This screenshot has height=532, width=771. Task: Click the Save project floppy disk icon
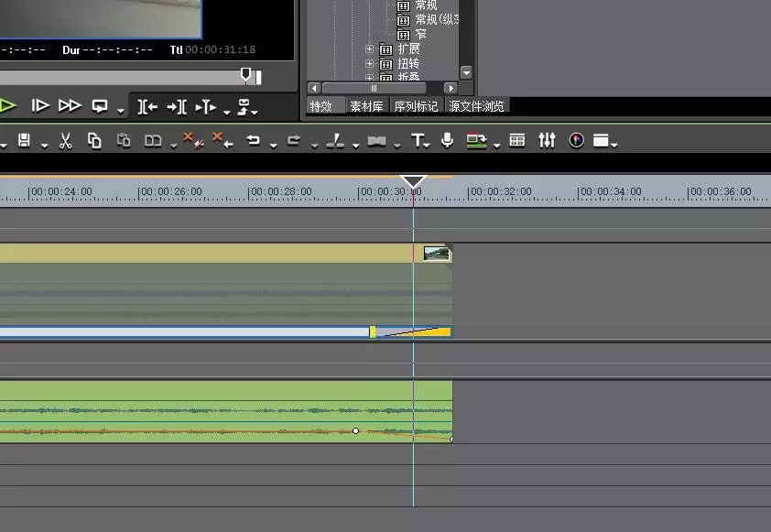pyautogui.click(x=24, y=141)
